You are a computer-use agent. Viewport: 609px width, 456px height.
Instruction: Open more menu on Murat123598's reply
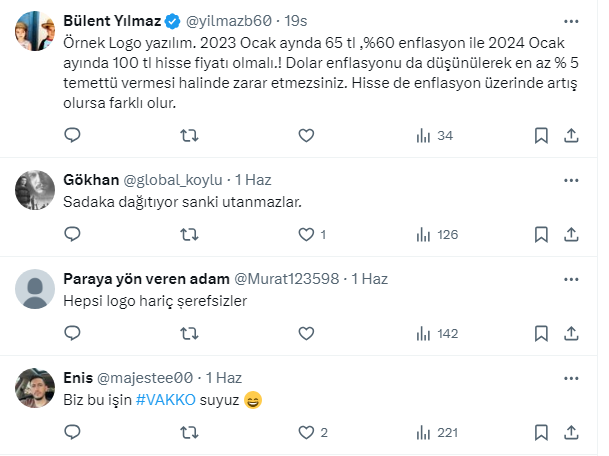pyautogui.click(x=571, y=279)
